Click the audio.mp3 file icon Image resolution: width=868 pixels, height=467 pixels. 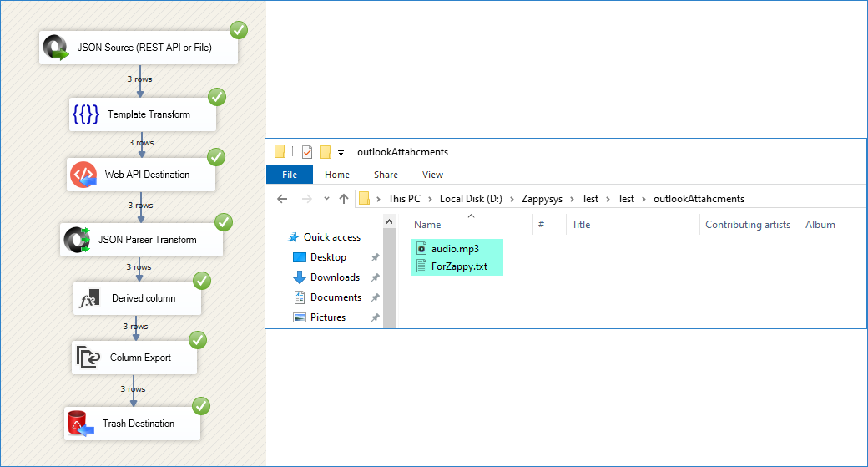[x=421, y=248]
